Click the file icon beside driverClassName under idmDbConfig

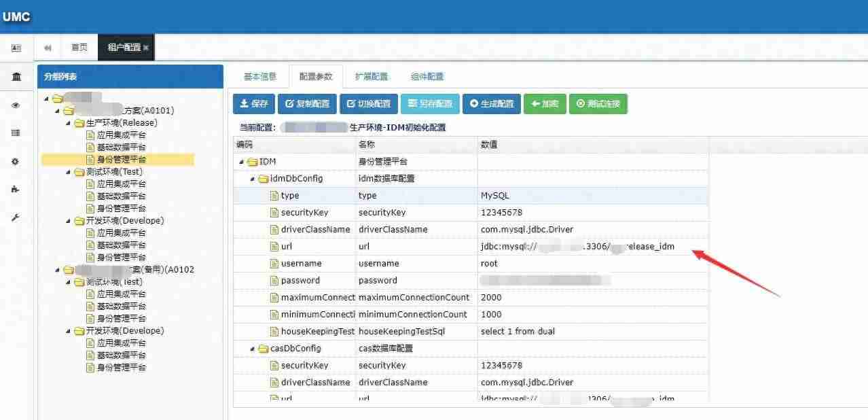pyautogui.click(x=274, y=230)
